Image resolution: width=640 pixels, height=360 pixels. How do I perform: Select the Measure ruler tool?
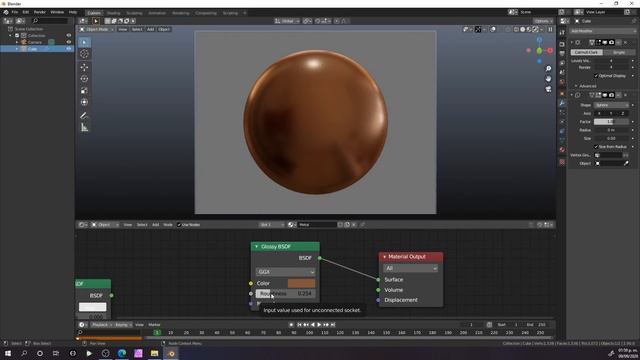pyautogui.click(x=84, y=128)
